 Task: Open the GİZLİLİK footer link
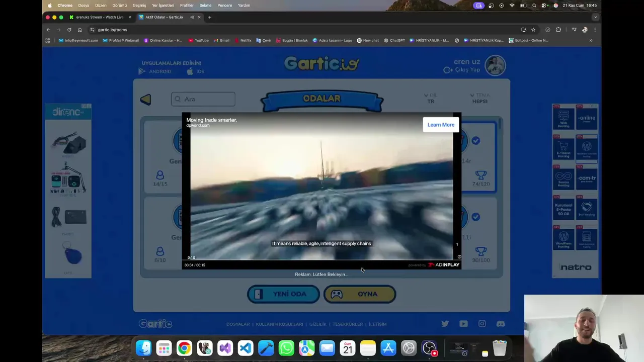coord(317,324)
